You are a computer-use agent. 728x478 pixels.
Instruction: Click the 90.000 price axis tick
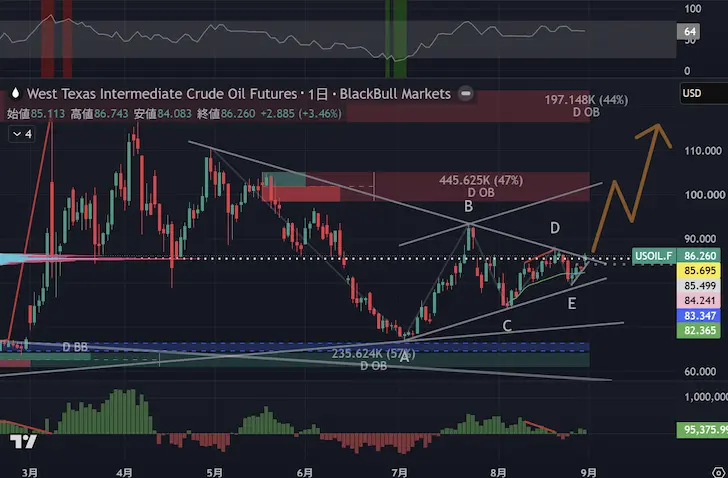tap(700, 239)
